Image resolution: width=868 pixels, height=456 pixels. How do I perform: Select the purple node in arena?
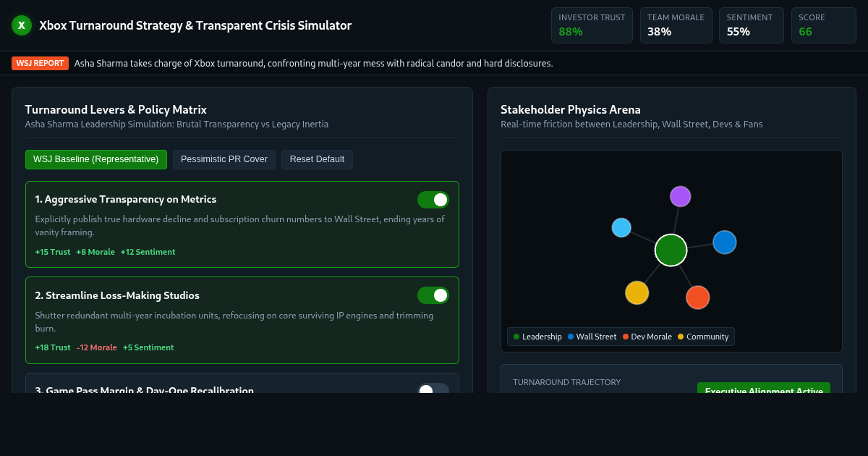pyautogui.click(x=680, y=196)
